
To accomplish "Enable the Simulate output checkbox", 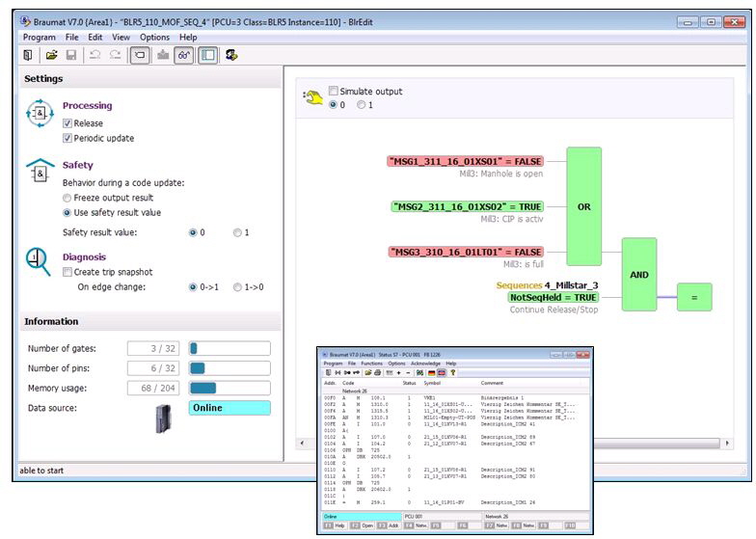I will (335, 92).
